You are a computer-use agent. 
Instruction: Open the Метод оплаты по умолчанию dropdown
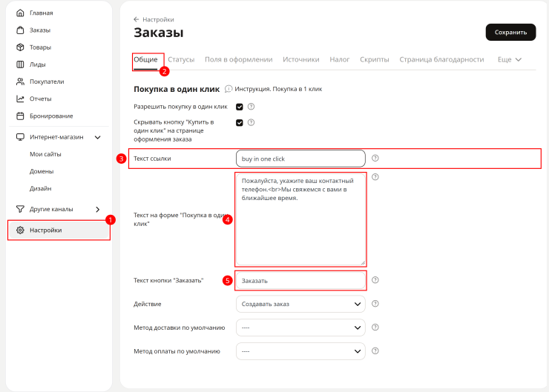300,351
